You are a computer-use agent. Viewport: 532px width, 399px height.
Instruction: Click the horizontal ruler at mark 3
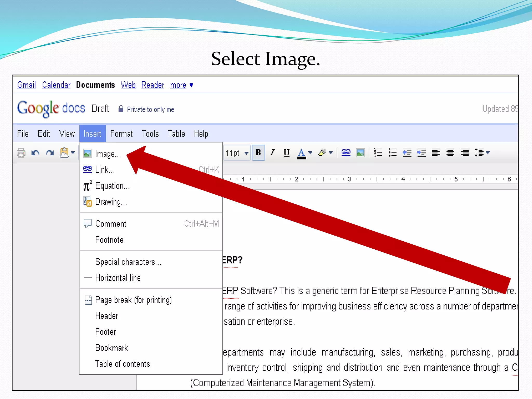350,179
